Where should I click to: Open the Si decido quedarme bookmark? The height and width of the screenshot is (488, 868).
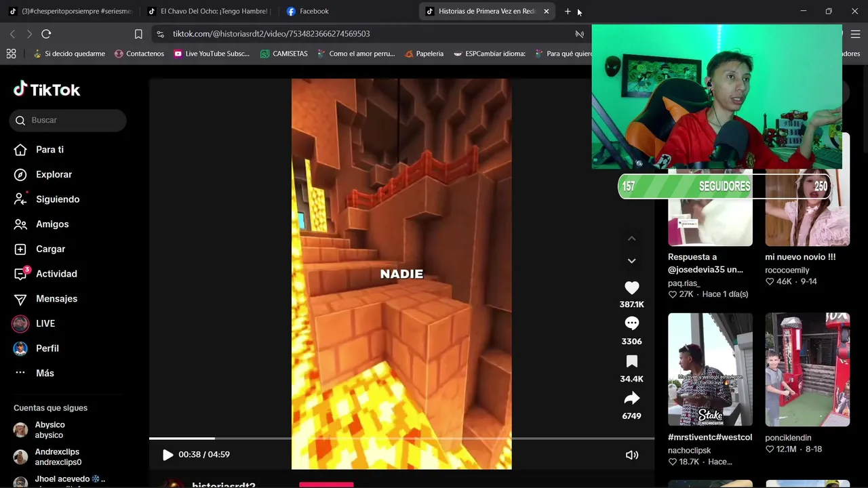click(x=70, y=54)
